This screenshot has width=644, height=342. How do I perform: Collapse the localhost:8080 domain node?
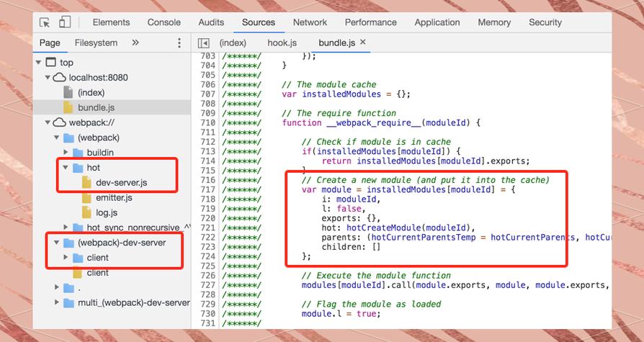(x=48, y=77)
